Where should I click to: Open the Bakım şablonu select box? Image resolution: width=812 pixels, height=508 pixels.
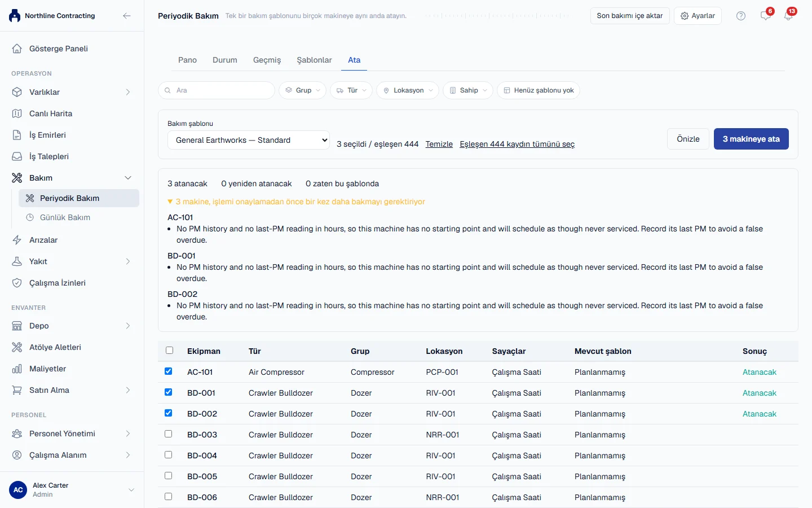coord(249,140)
